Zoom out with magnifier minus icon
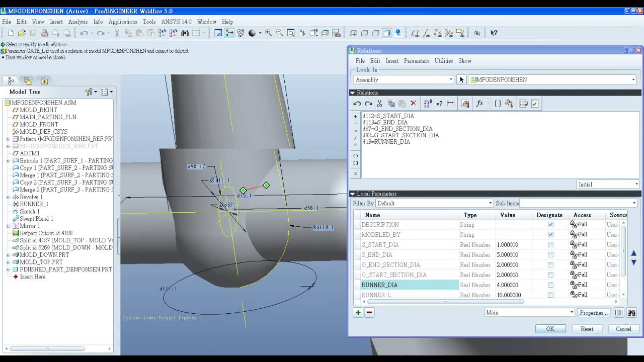Screen dimensions: 644x362 point(280,33)
